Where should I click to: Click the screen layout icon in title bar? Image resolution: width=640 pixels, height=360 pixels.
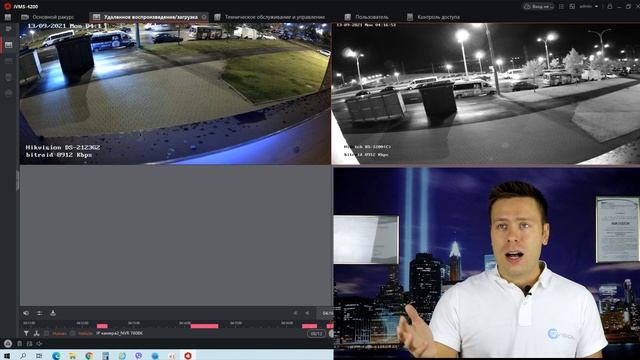(x=572, y=7)
